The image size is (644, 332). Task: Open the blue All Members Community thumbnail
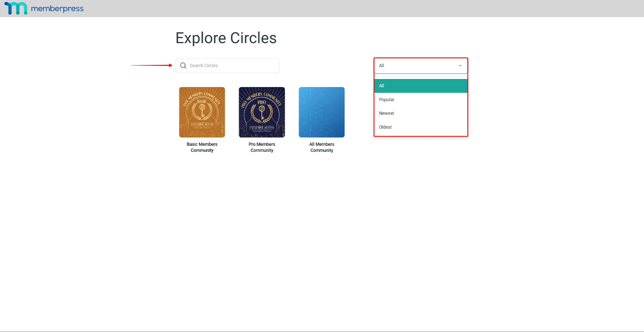(x=321, y=112)
